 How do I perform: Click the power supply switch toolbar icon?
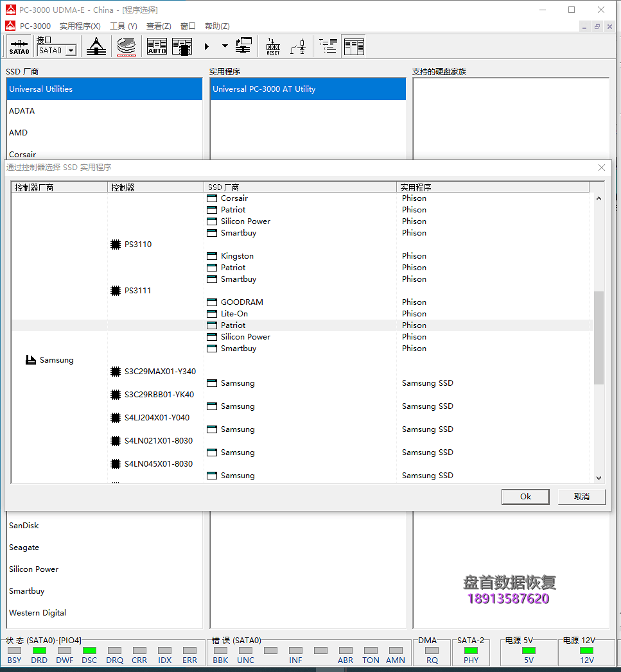coord(299,47)
